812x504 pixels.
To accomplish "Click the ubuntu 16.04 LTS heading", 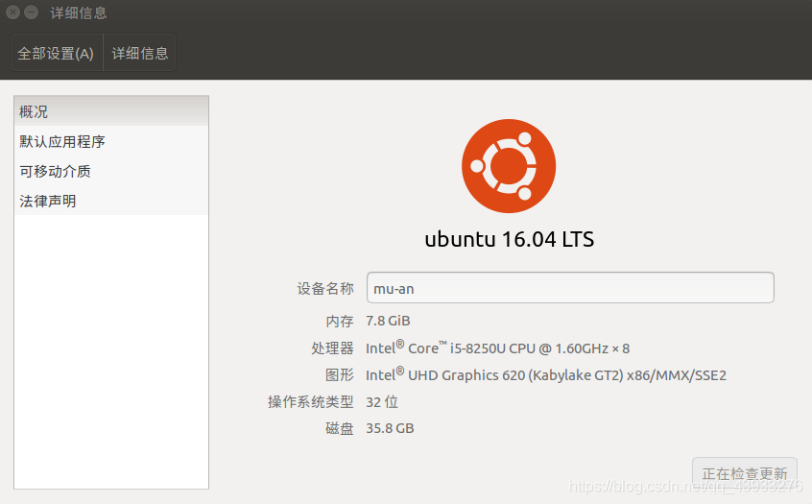I will click(x=509, y=239).
